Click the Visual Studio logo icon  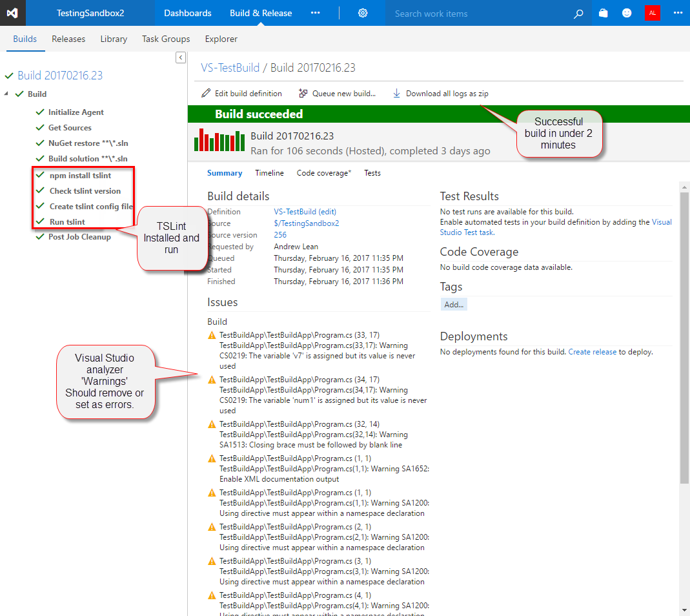click(13, 13)
